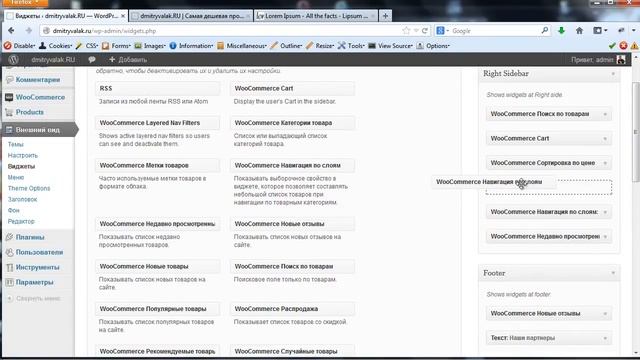Open the Добавить admin bar menu

tap(128, 60)
